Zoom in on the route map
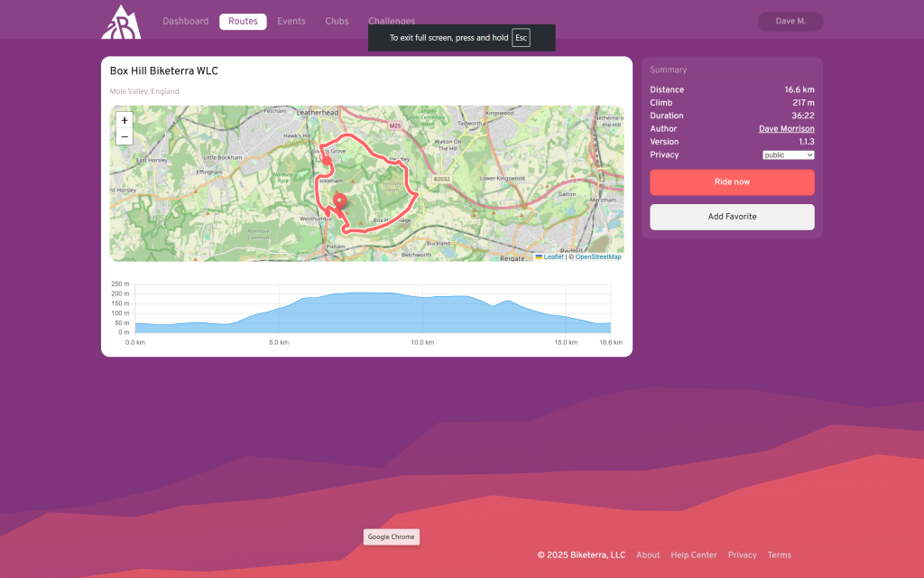Image resolution: width=924 pixels, height=578 pixels. [x=125, y=120]
